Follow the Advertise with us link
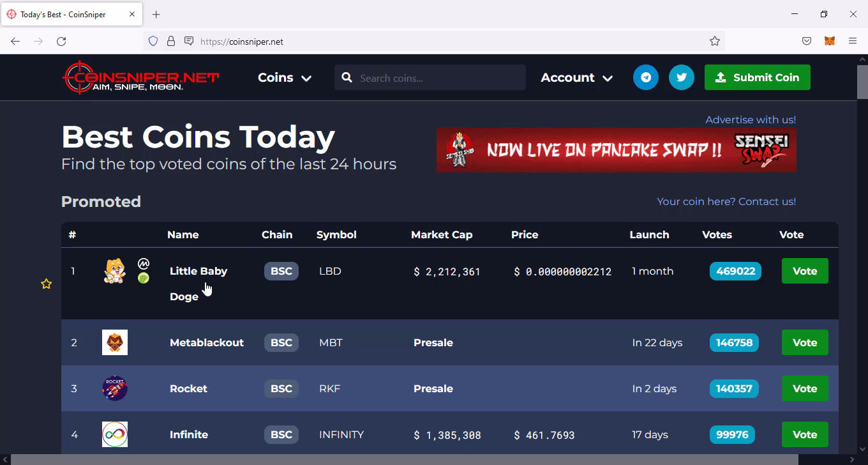 750,119
